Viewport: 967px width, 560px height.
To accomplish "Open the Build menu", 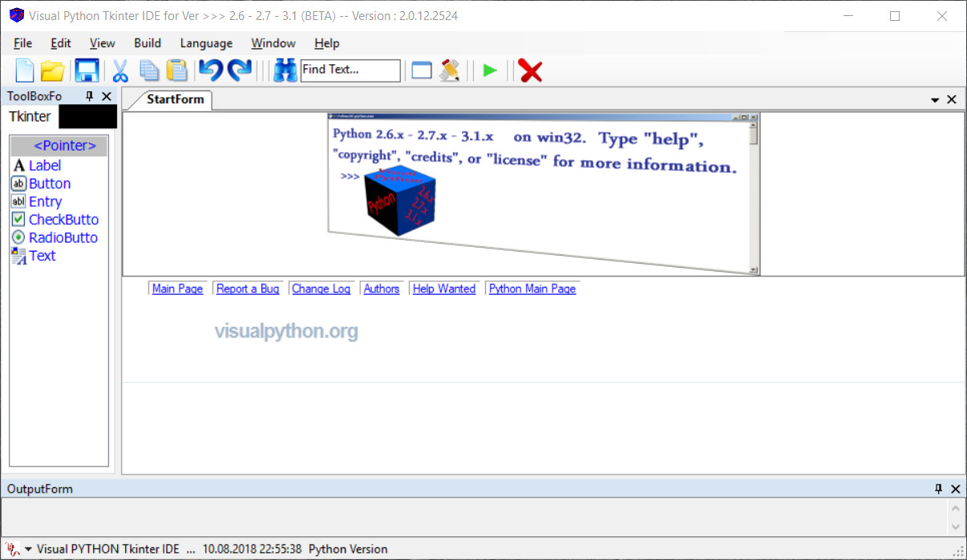I will [148, 43].
